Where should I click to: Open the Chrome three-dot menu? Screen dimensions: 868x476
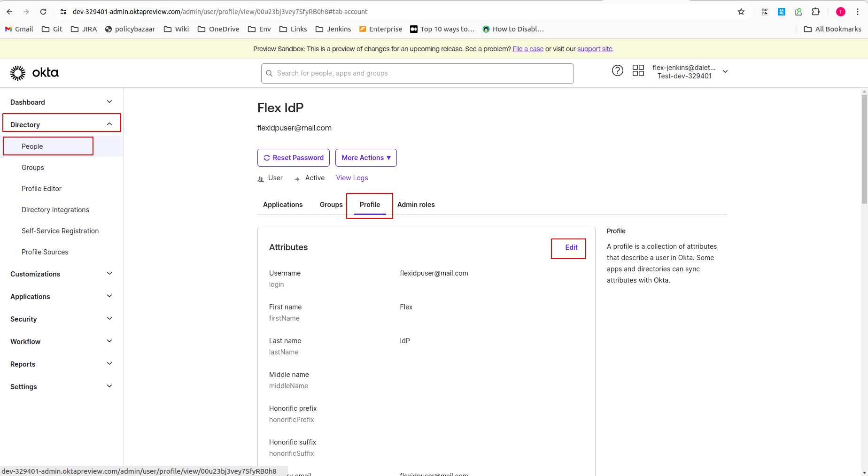858,12
